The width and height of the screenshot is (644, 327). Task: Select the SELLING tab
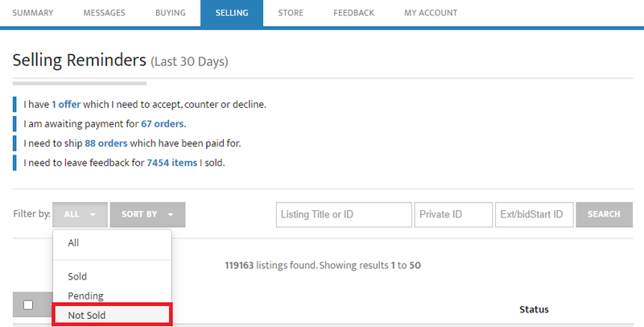[232, 13]
